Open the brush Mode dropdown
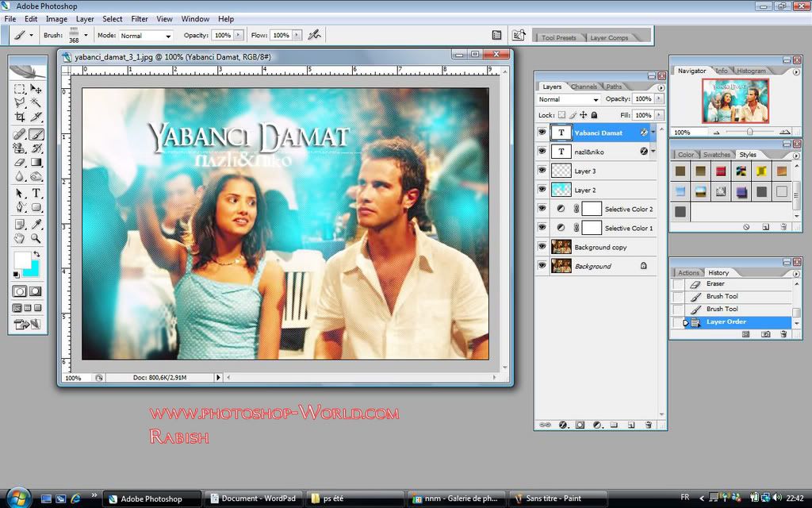 (x=146, y=36)
